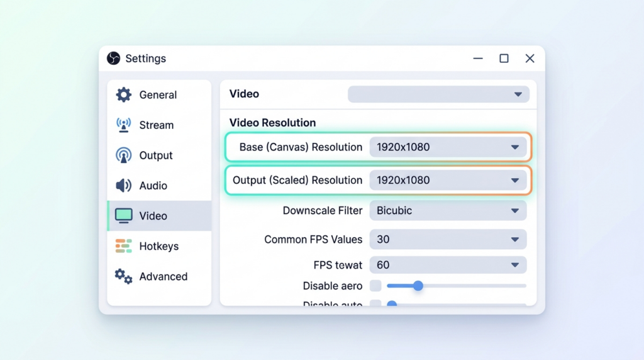The image size is (644, 360).
Task: Select the Video monitor icon
Action: pyautogui.click(x=123, y=216)
